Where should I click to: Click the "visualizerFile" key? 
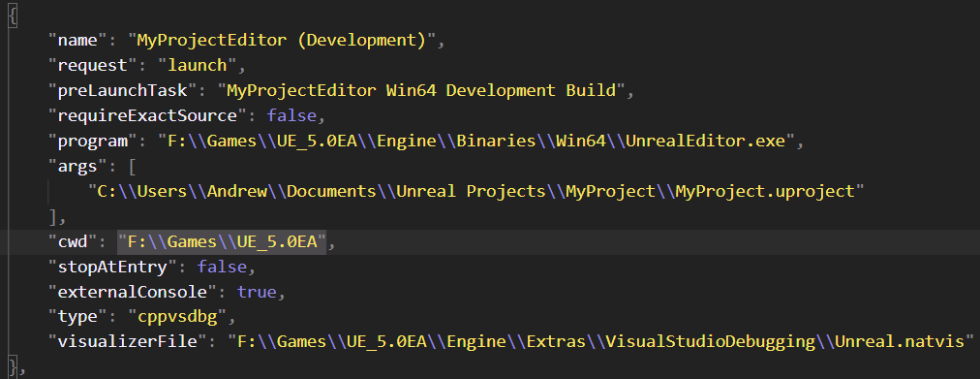(128, 342)
